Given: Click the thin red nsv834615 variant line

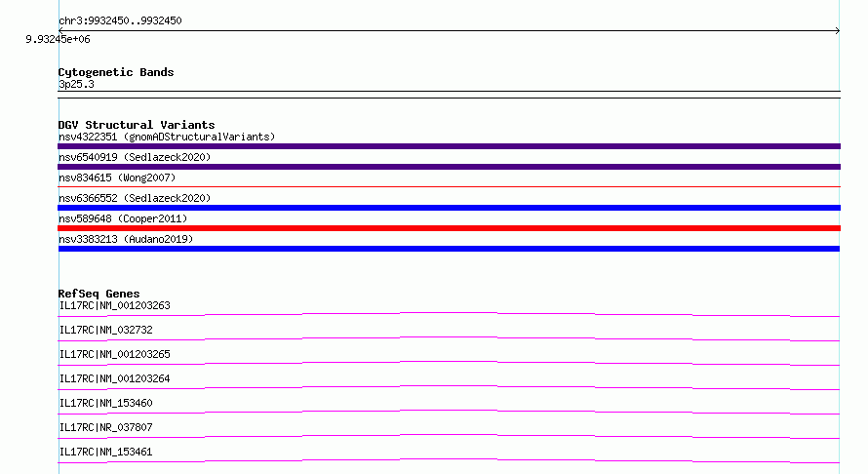Looking at the screenshot, I should 449,187.
